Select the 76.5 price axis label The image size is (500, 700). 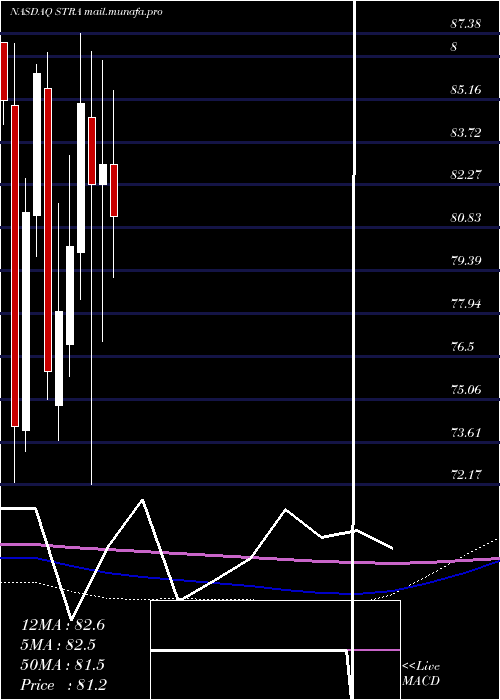point(462,347)
